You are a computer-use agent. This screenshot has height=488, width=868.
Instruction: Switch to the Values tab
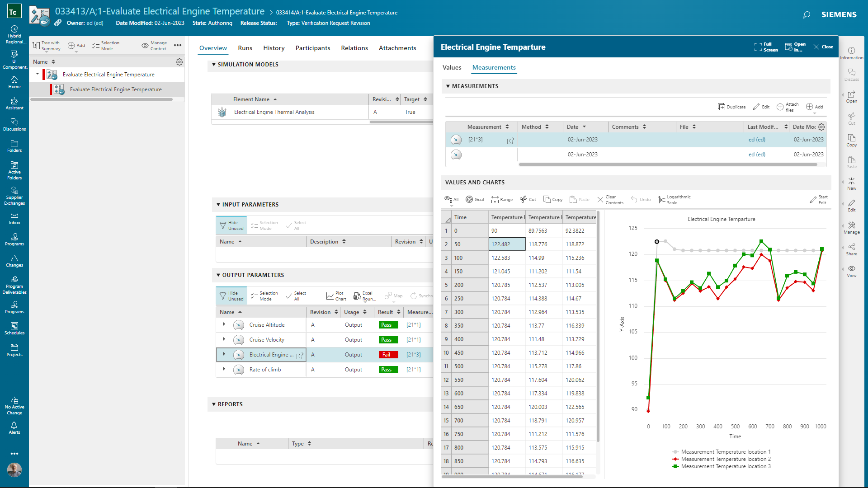(x=452, y=67)
